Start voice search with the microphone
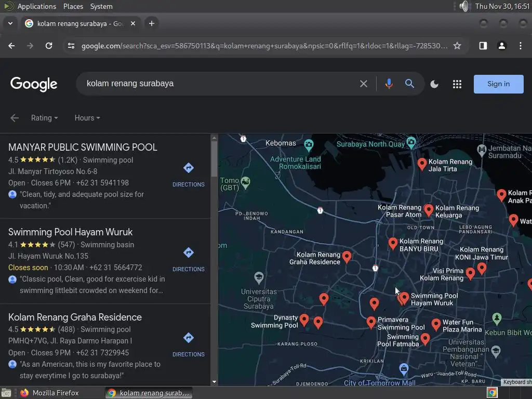The width and height of the screenshot is (532, 399). (x=389, y=84)
